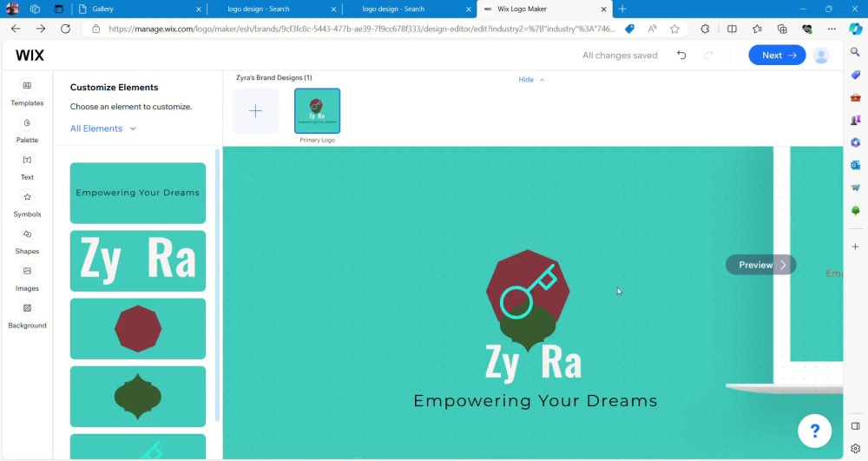Viewport: 868px width, 461px height.
Task: Open the Background panel
Action: pyautogui.click(x=27, y=315)
